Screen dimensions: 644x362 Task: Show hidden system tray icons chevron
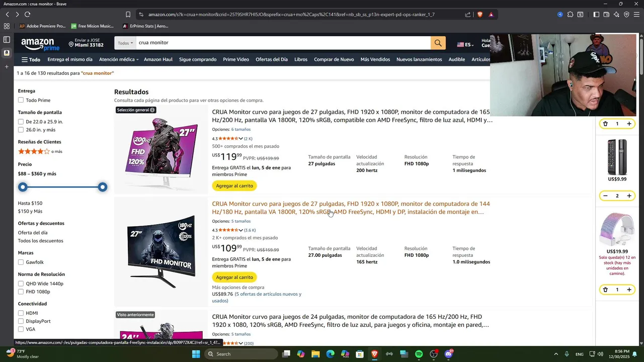point(556,354)
